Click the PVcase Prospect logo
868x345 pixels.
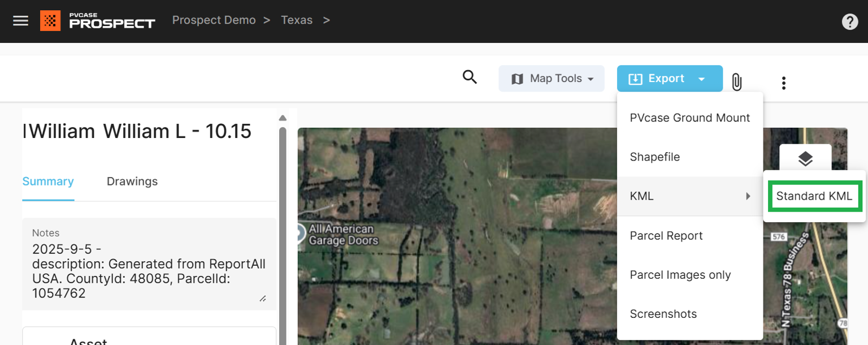pos(97,21)
